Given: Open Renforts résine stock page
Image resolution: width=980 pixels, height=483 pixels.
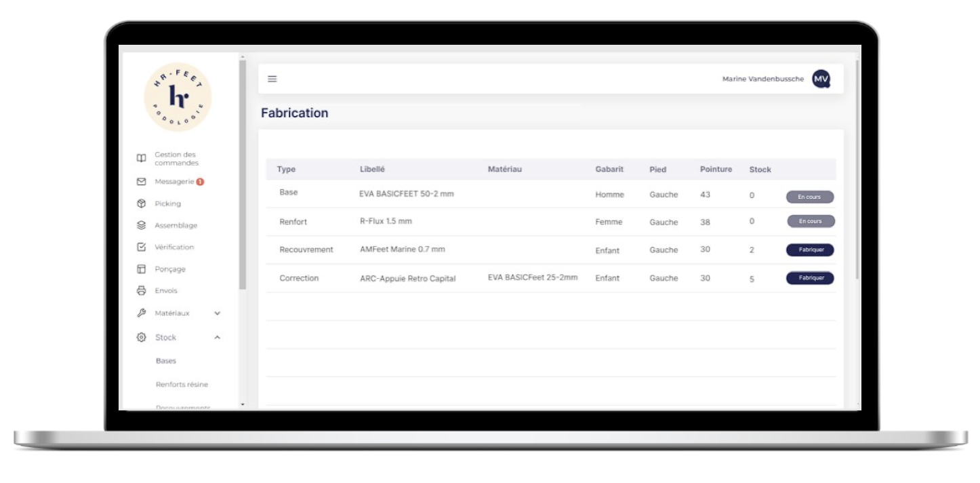Looking at the screenshot, I should [182, 385].
